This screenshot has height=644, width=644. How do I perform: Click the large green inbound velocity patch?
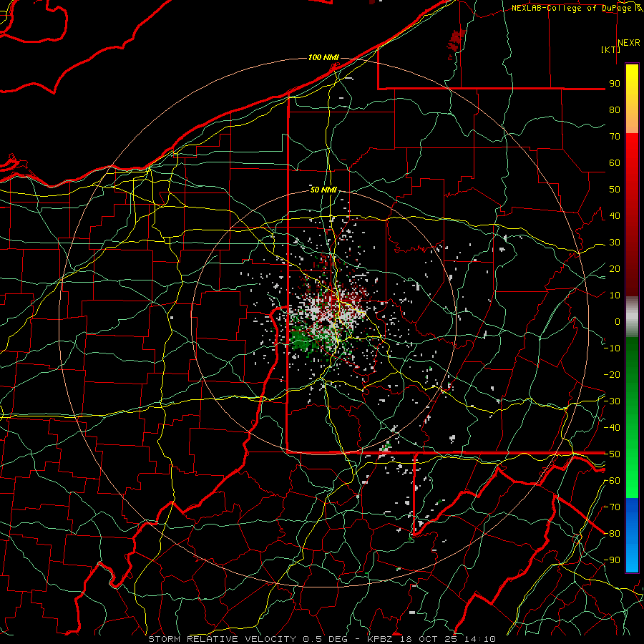click(x=301, y=341)
